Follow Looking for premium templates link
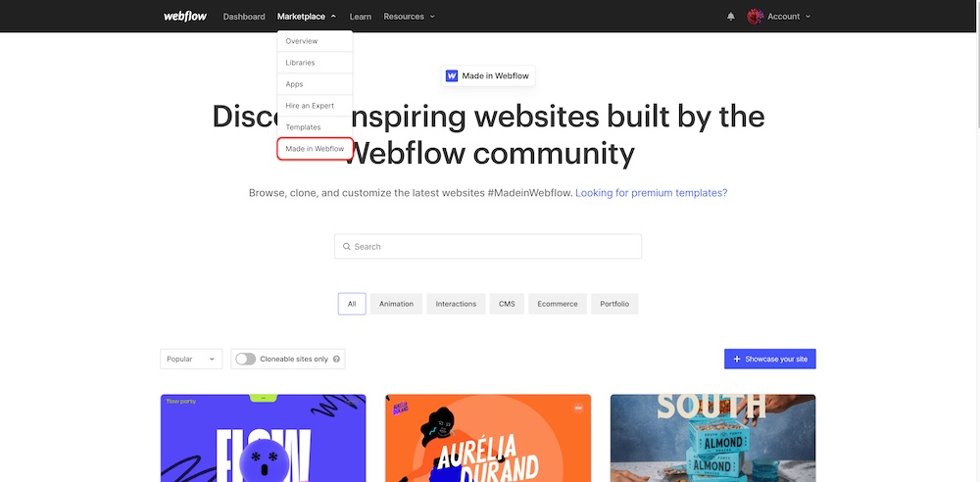980x482 pixels. tap(652, 193)
